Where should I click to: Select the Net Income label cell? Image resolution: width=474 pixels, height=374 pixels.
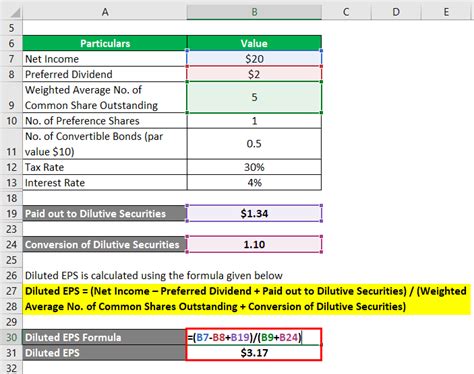[105, 59]
